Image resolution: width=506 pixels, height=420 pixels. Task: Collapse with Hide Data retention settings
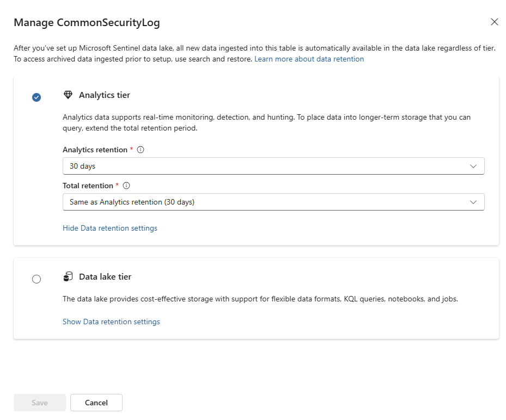109,228
